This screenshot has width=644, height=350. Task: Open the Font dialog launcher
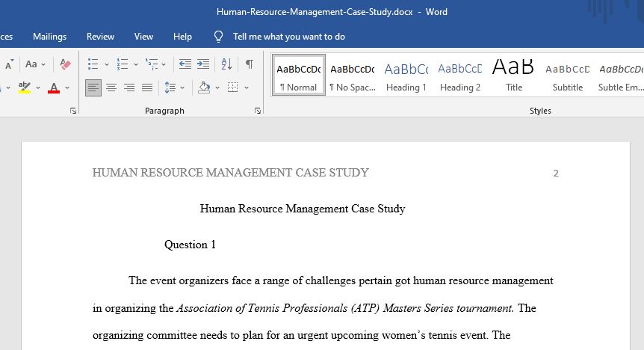[x=73, y=111]
